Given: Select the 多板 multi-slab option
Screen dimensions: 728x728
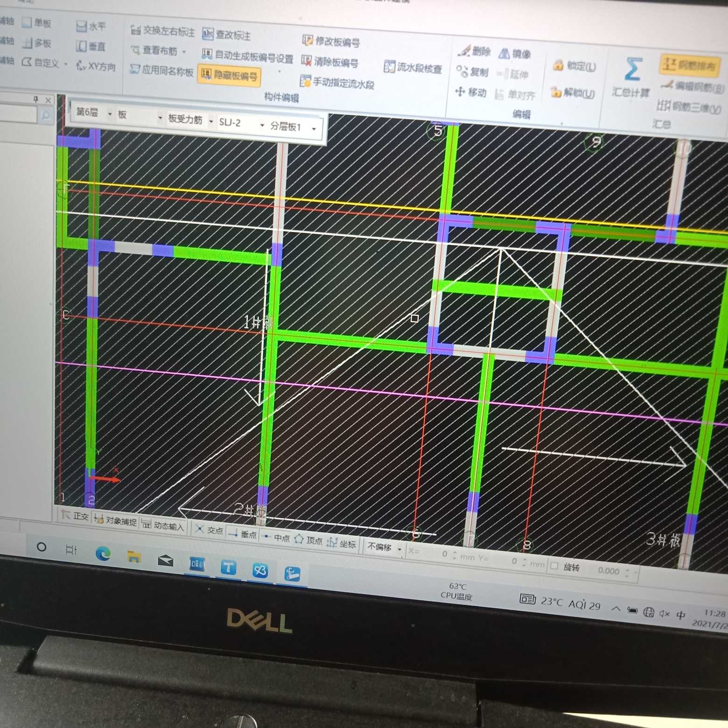Looking at the screenshot, I should click(36, 43).
